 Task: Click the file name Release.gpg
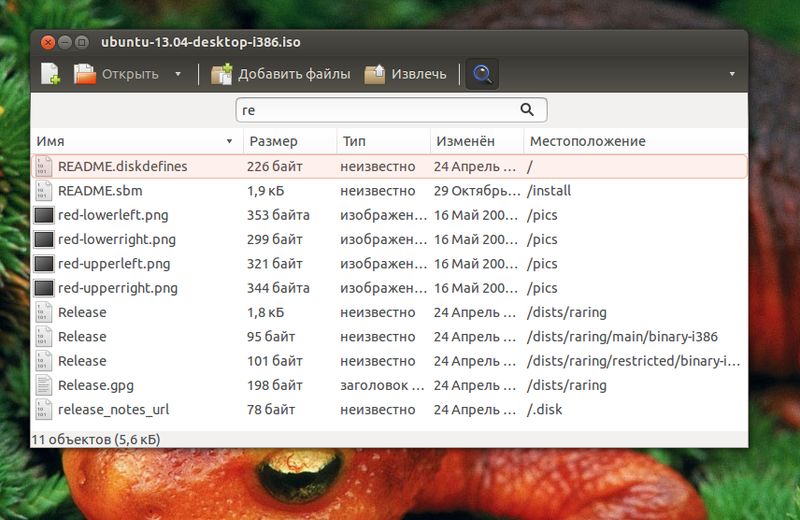tap(96, 385)
